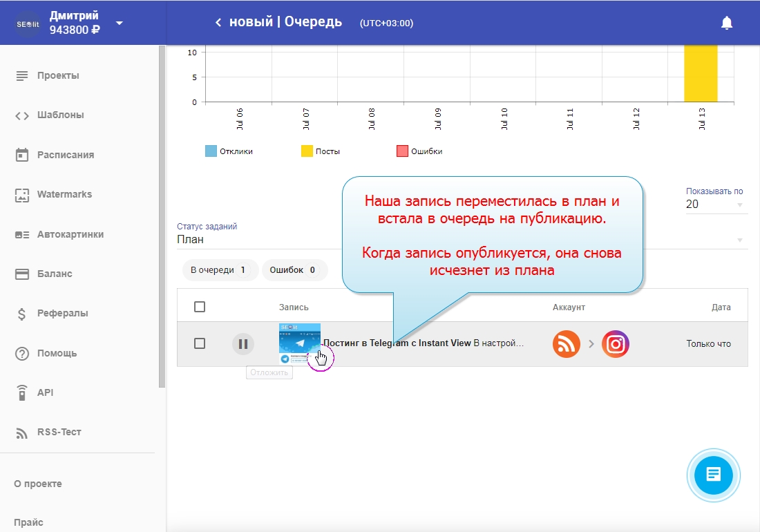Click the Instagram account icon
The width and height of the screenshot is (760, 532).
[615, 344]
